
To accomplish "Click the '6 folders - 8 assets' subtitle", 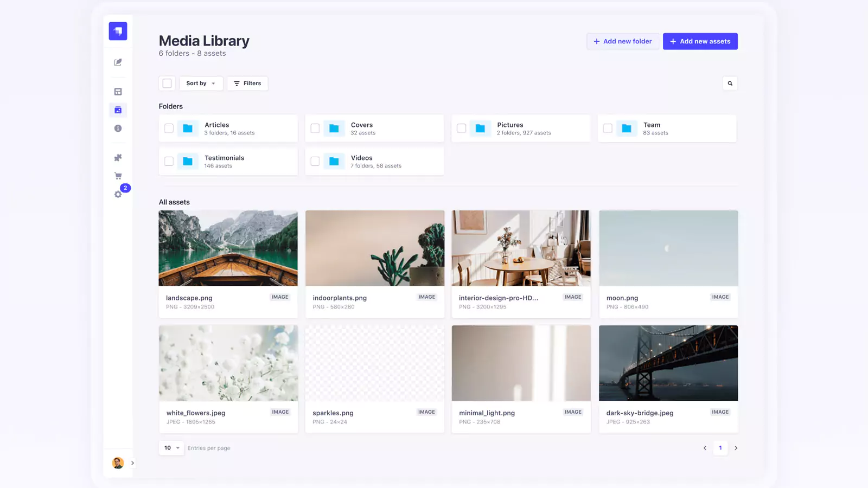I will point(193,53).
